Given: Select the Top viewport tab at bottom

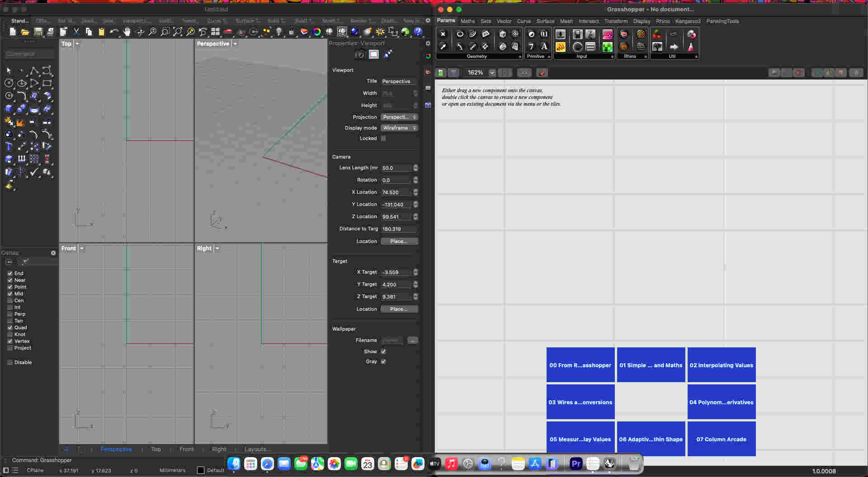Looking at the screenshot, I should pos(156,449).
